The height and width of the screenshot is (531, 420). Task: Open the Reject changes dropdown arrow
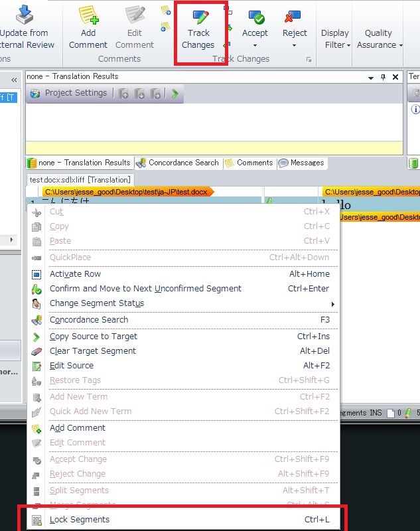294,45
